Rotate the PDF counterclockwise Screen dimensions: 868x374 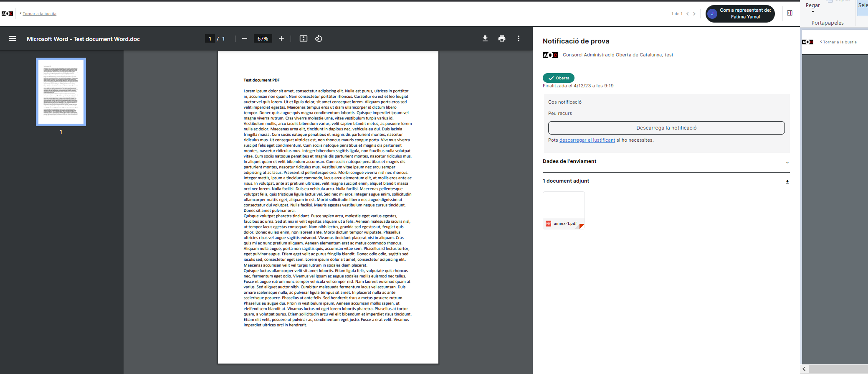click(x=319, y=38)
